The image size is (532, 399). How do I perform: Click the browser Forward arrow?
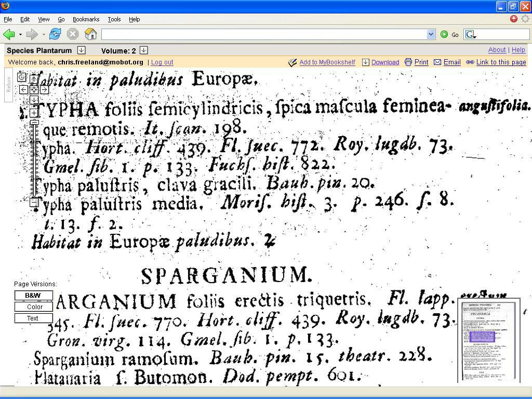click(32, 34)
